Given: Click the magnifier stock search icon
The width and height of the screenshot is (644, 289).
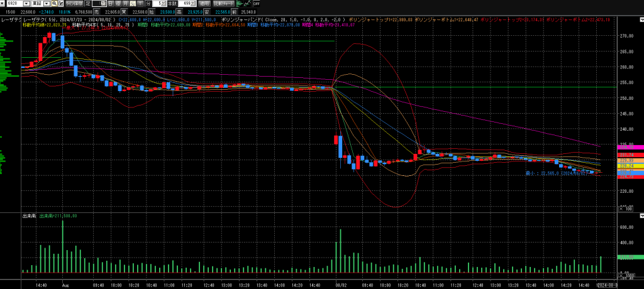Looking at the screenshot, I should point(54,4).
